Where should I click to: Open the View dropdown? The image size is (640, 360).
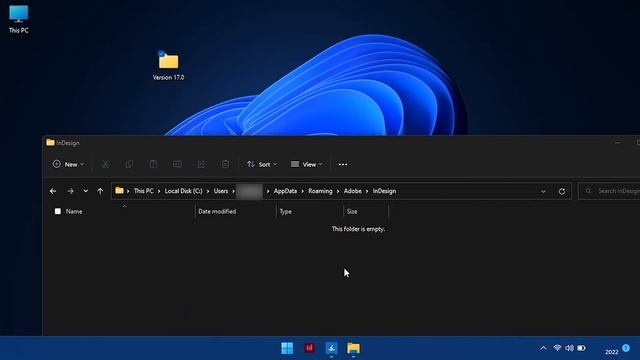pos(307,164)
